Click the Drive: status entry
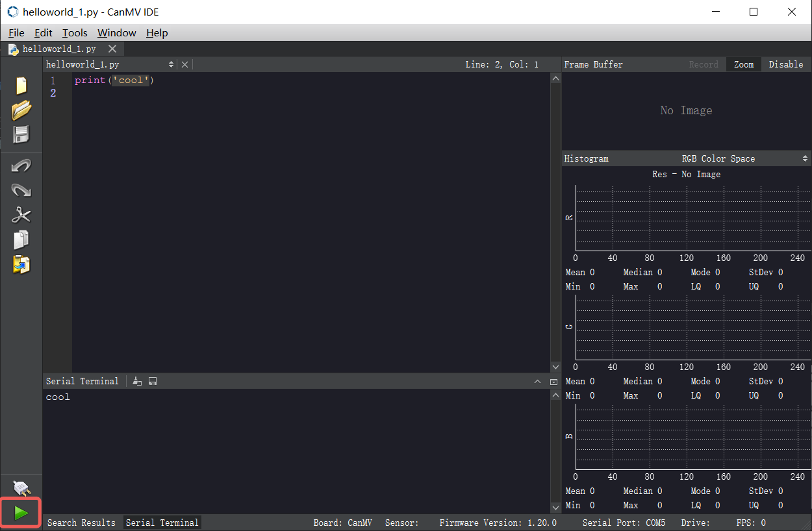Image resolution: width=812 pixels, height=531 pixels. (695, 523)
